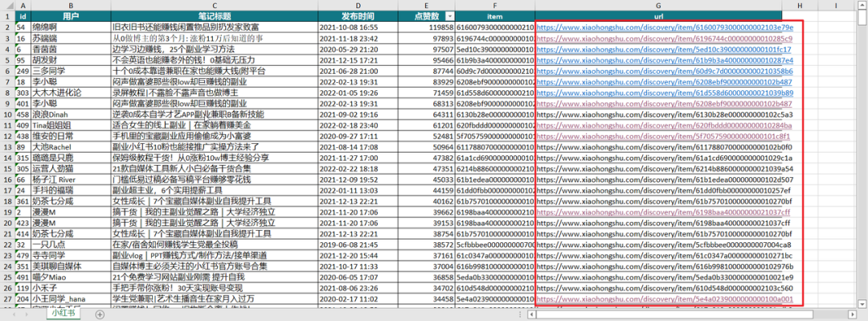Click the url header cell
The image size is (868, 321).
(x=658, y=16)
